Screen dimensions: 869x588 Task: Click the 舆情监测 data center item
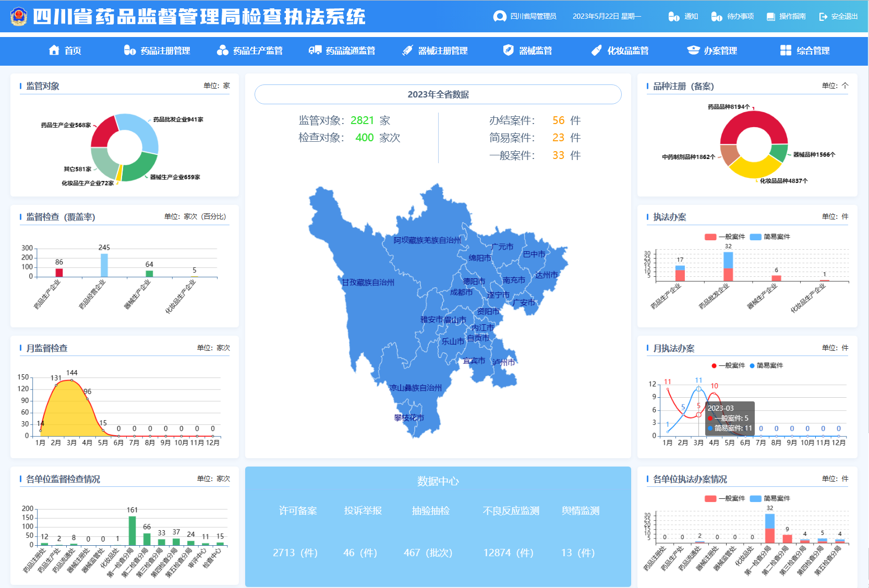(x=581, y=511)
